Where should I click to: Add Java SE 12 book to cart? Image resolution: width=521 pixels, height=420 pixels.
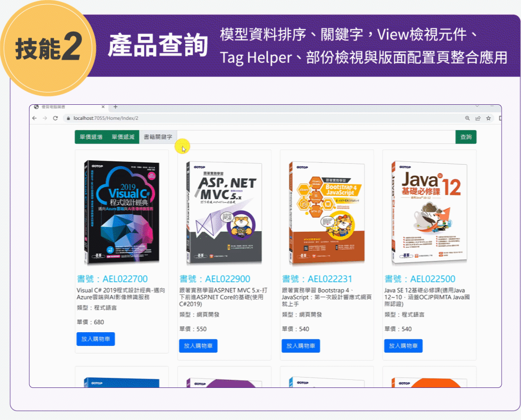tap(403, 346)
